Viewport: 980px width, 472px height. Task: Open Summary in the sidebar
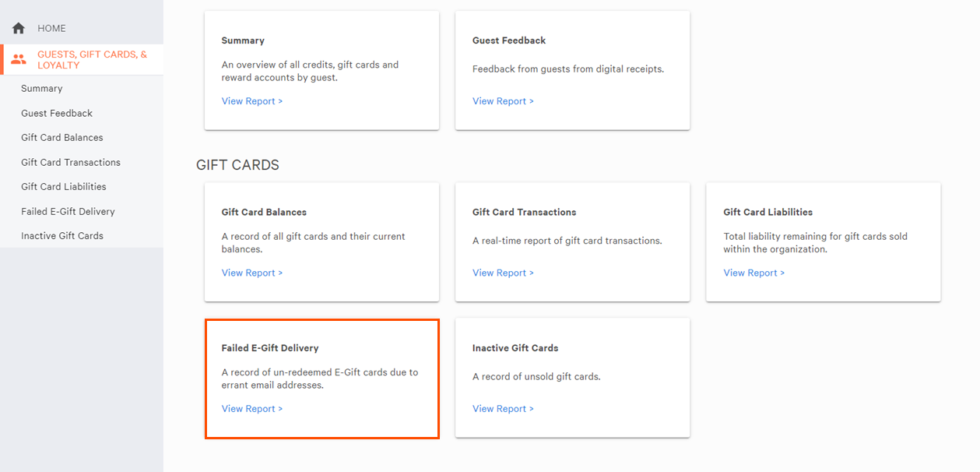click(x=42, y=89)
